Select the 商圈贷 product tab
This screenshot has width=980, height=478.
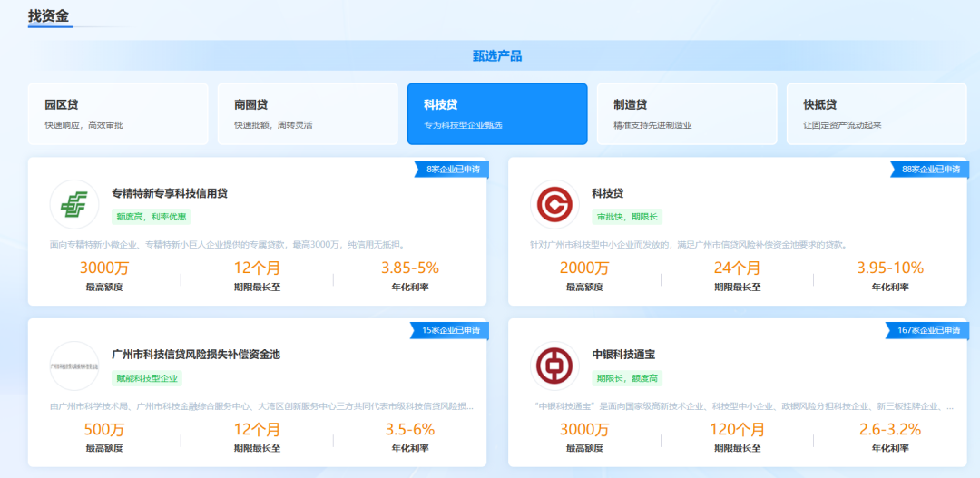pyautogui.click(x=308, y=113)
